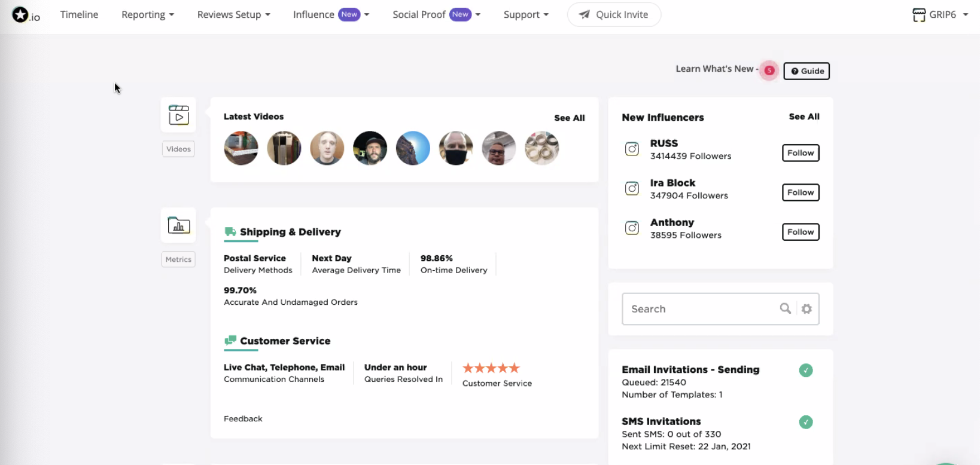Open search settings gear icon

point(806,309)
